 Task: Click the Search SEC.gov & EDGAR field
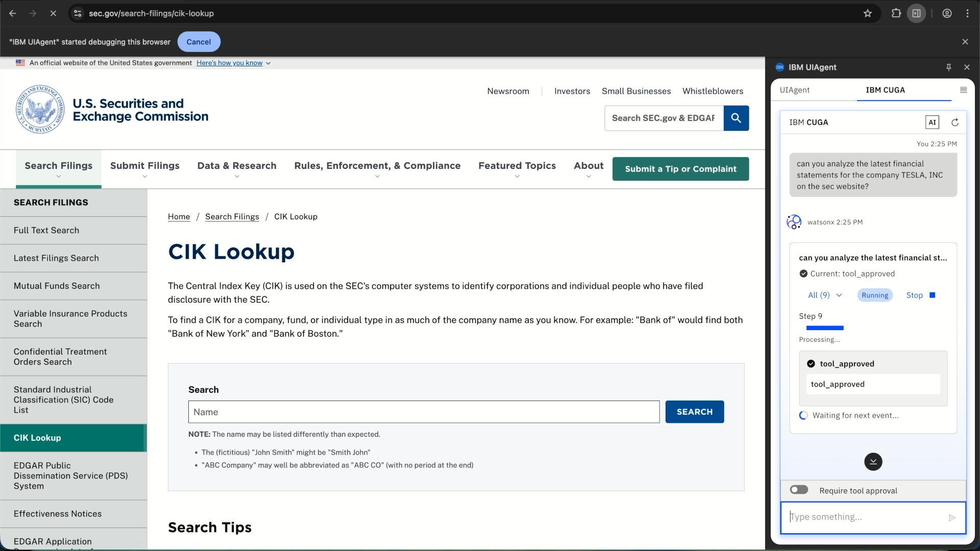pos(664,118)
